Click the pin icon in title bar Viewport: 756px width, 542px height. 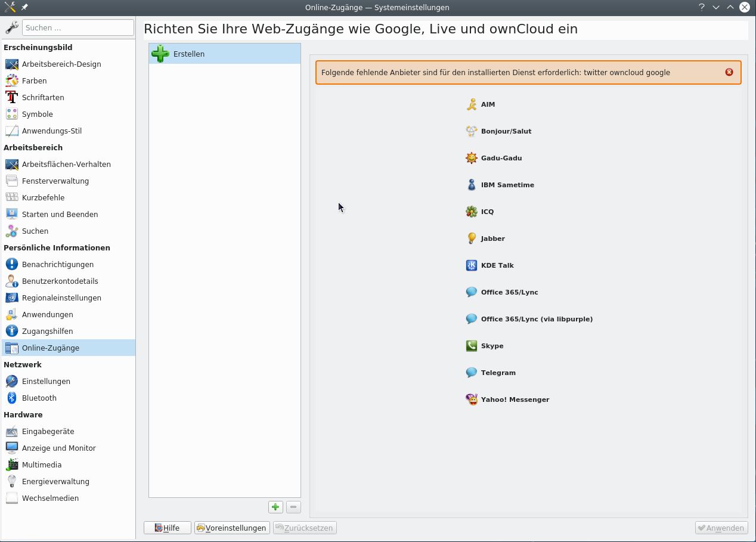[24, 7]
